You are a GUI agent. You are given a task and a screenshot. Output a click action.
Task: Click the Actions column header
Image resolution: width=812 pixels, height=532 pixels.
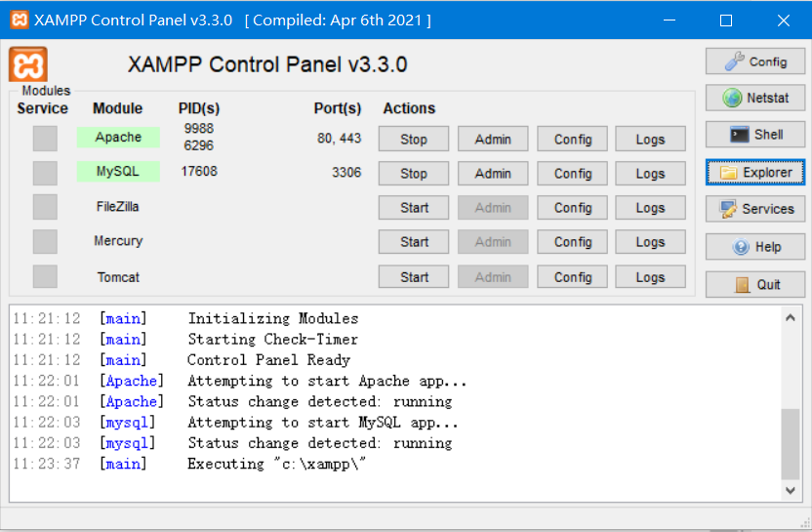pos(409,108)
